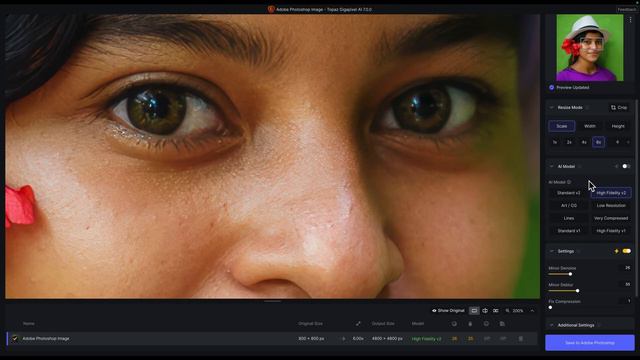Select 6x scale factor
Viewport: 640px width, 360px height.
pyautogui.click(x=598, y=142)
